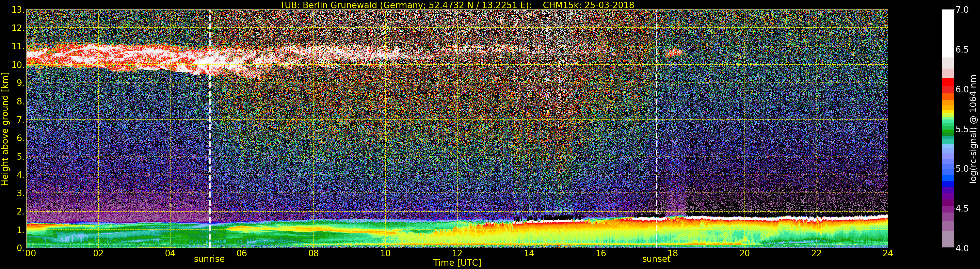Screen dimensions: 980x269
Task: Click the y-axis tick label 8.
Action: coord(21,102)
